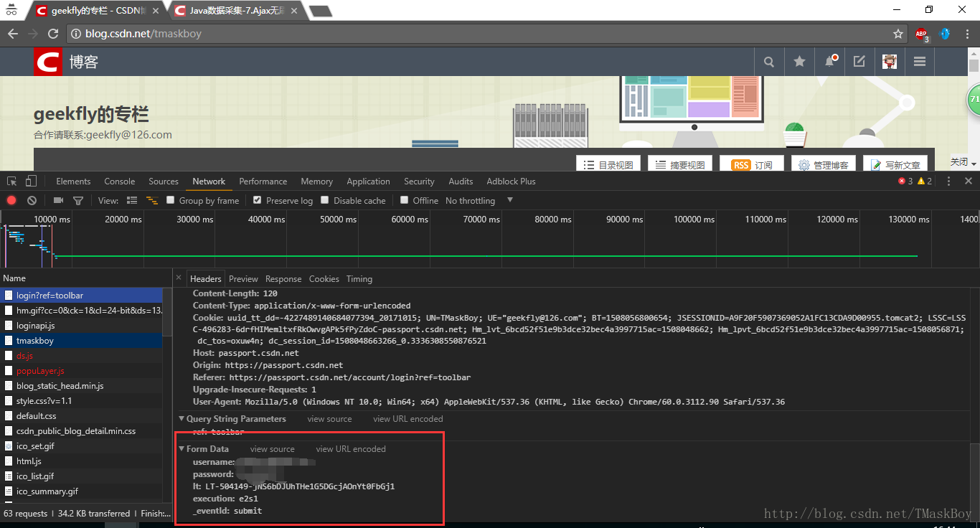The image size is (980, 528).
Task: Uncheck the Preserve log checkbox
Action: (258, 200)
